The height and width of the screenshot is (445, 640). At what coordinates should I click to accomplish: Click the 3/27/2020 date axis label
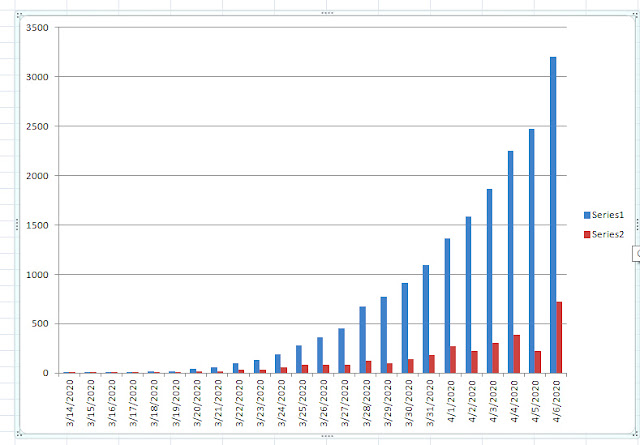345,403
